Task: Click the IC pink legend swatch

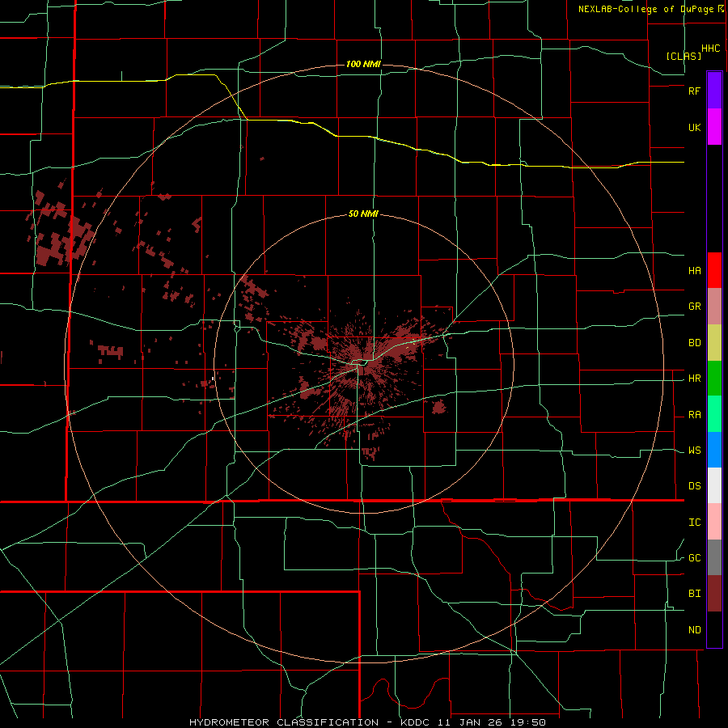Action: (x=714, y=522)
